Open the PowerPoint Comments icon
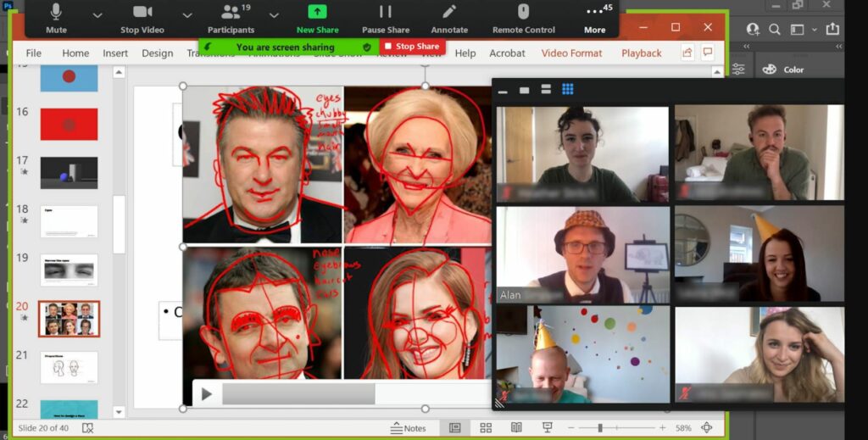868x440 pixels. (708, 53)
